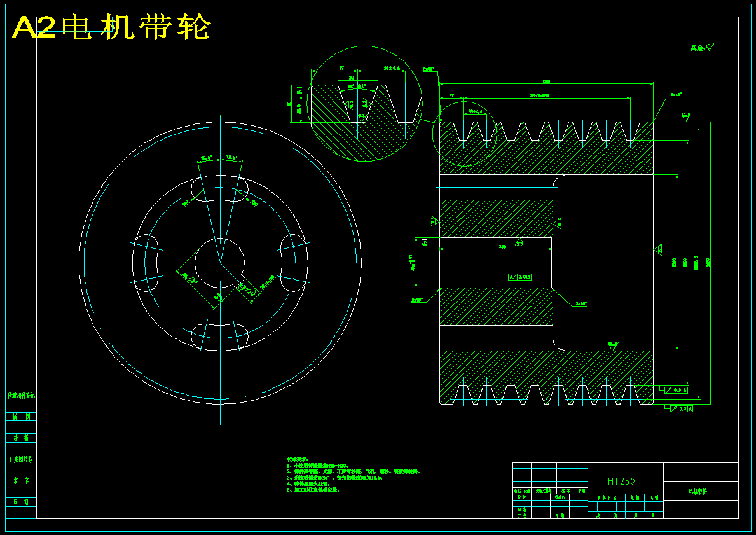The height and width of the screenshot is (535, 756).
Task: Select the '540' overall width dimension
Action: click(546, 81)
